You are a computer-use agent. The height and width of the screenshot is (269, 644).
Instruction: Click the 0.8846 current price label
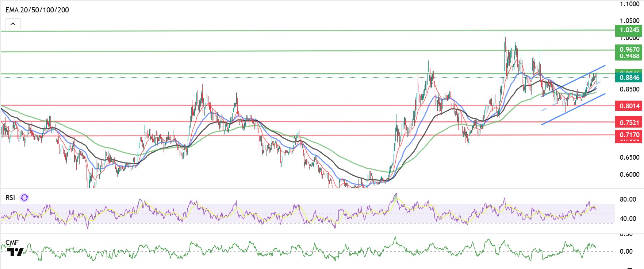point(629,77)
